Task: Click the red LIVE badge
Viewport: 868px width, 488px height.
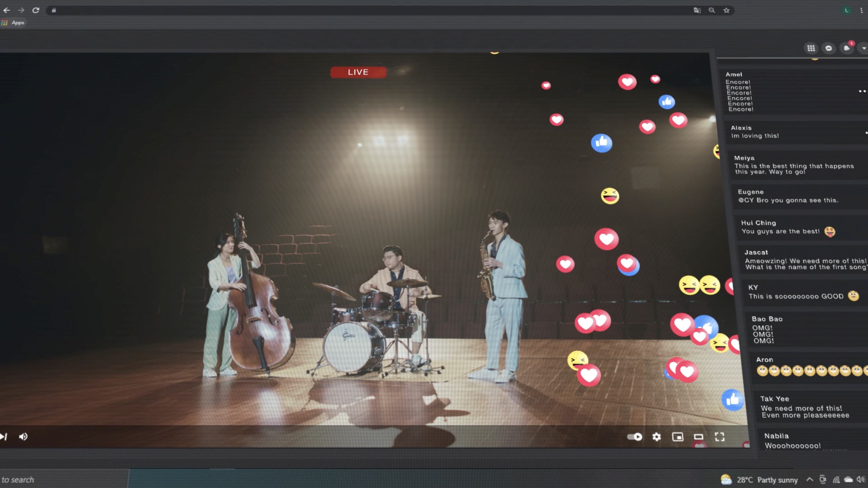Action: pos(358,72)
